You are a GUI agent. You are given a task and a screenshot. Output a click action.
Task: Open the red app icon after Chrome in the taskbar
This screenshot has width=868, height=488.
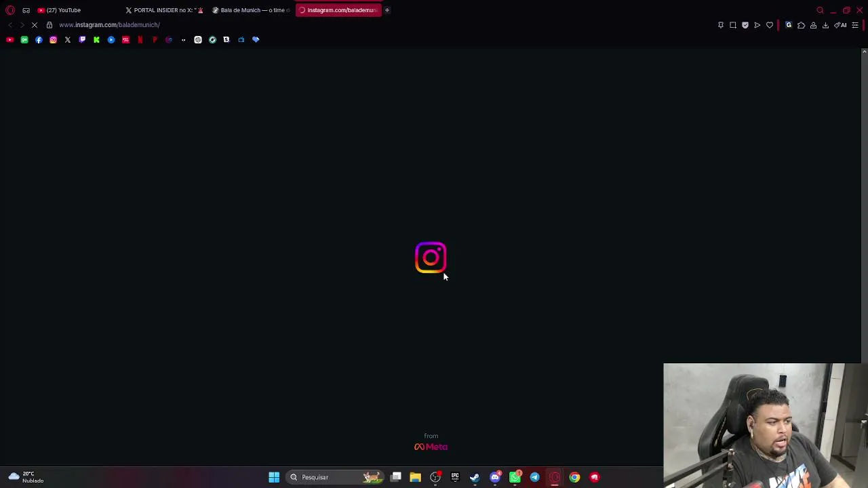coord(595,477)
